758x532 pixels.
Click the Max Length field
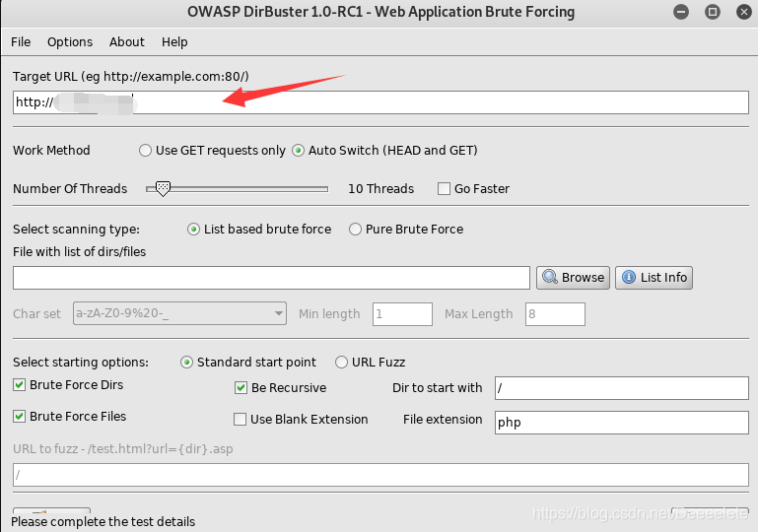point(555,314)
